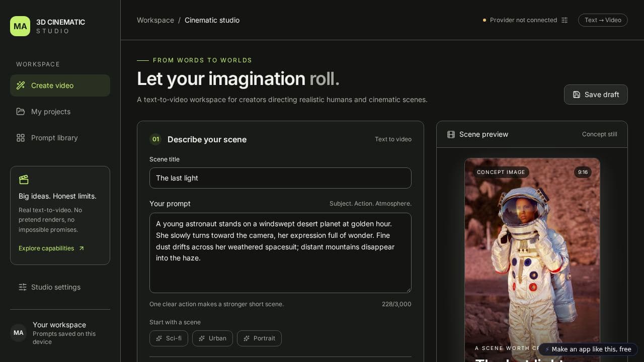The width and height of the screenshot is (644, 362).
Task: Open My projects in the sidebar
Action: click(x=60, y=112)
